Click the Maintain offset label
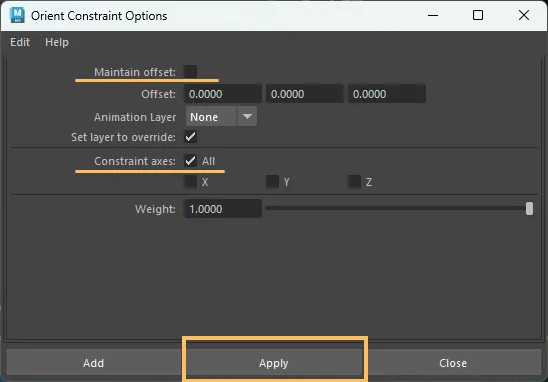Viewport: 548px width, 382px height. point(135,72)
